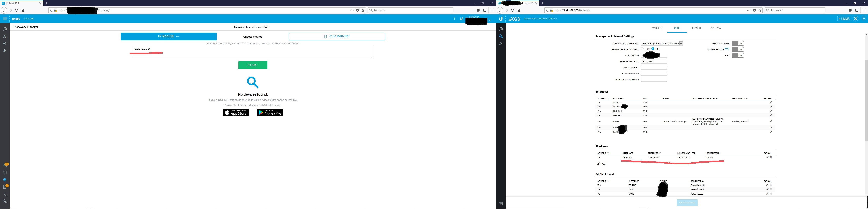Click the airOS logout icon

click(863, 19)
